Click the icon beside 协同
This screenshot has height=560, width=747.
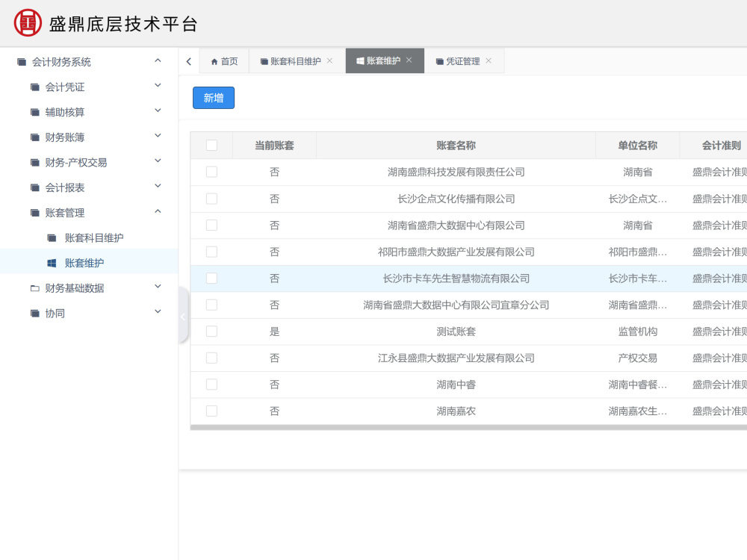tap(35, 314)
